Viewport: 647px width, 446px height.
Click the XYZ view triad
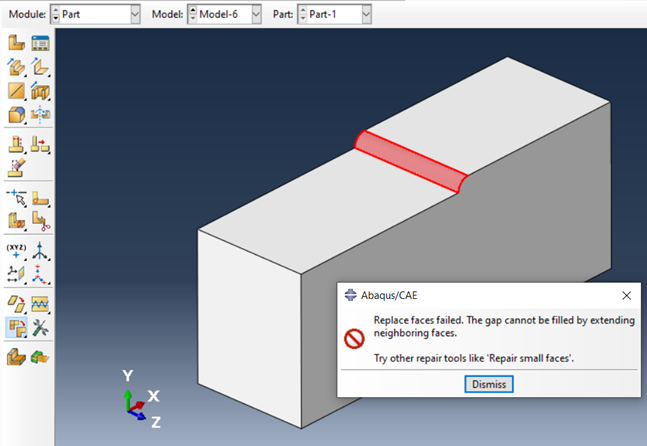pos(142,399)
